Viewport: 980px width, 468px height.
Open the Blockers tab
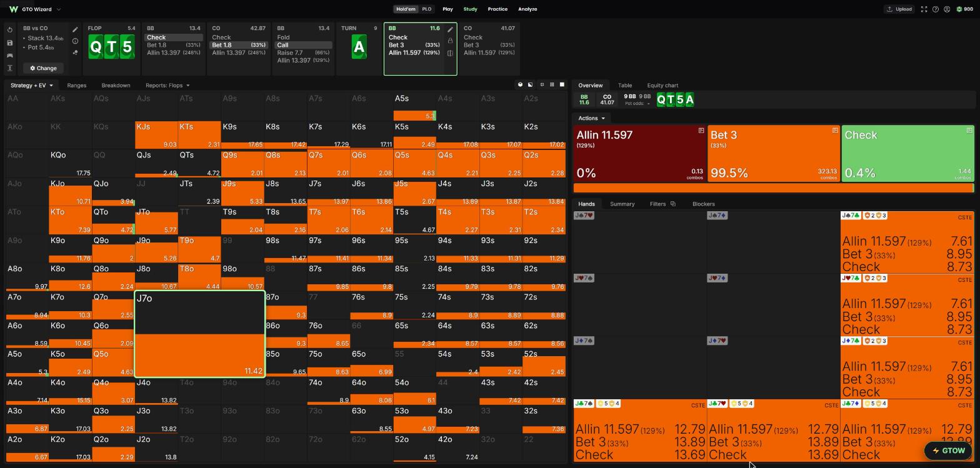click(704, 204)
